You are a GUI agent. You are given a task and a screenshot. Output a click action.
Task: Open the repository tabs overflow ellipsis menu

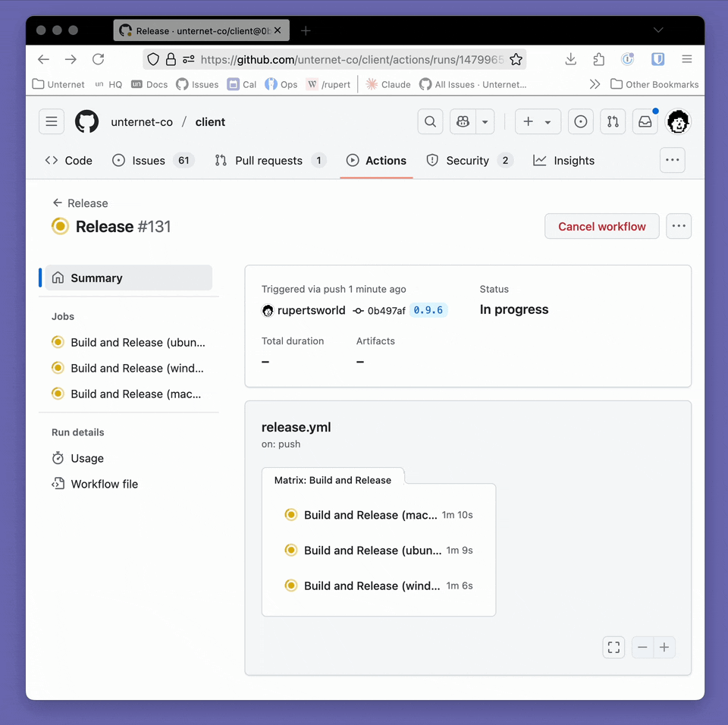(x=673, y=160)
